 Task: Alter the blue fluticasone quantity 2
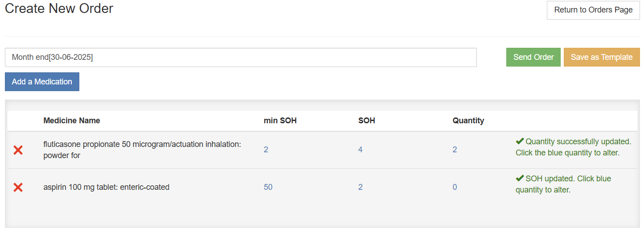click(455, 150)
